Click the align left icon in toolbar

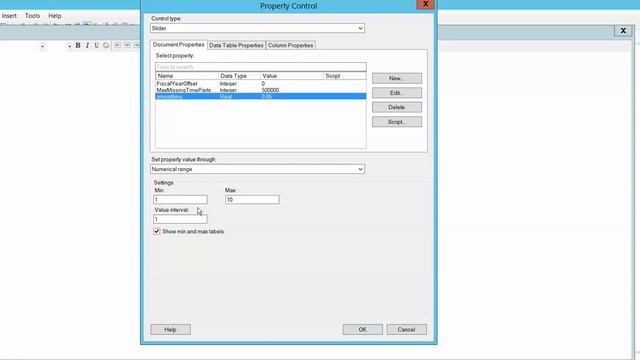coord(118,45)
